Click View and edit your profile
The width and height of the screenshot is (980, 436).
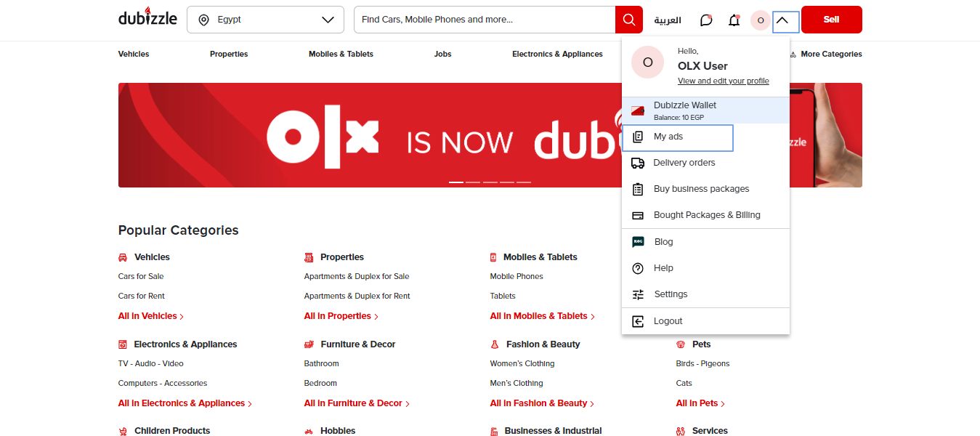click(723, 81)
